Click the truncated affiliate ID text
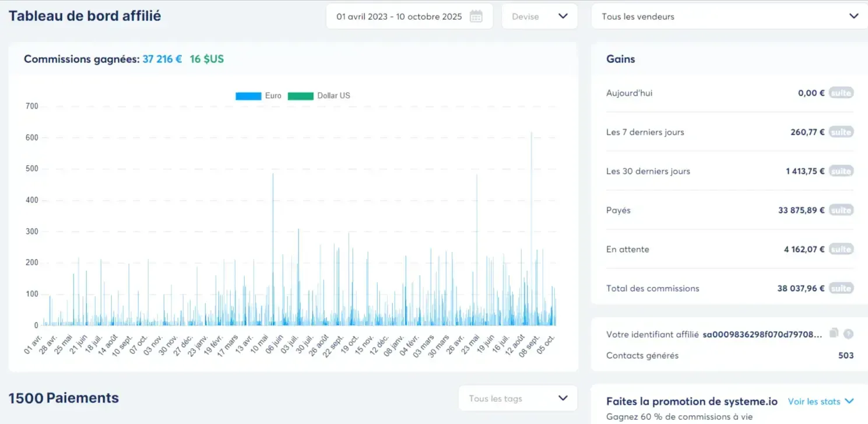 763,334
